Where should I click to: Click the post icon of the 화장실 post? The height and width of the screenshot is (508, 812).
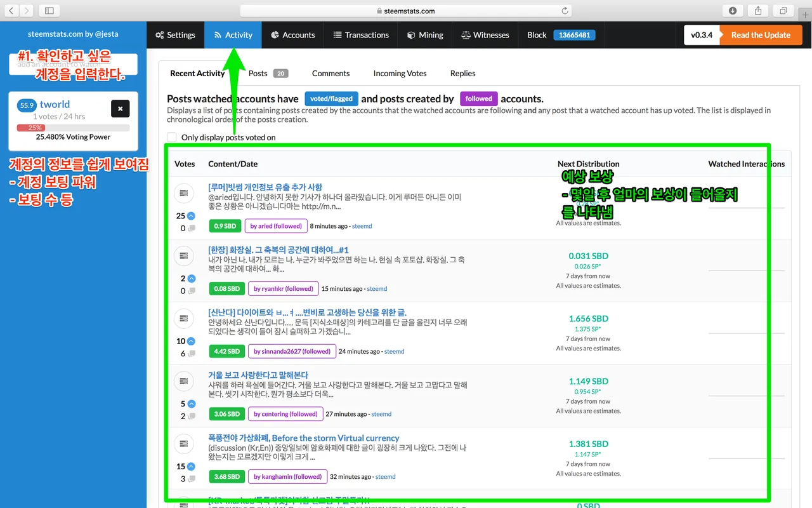(183, 255)
